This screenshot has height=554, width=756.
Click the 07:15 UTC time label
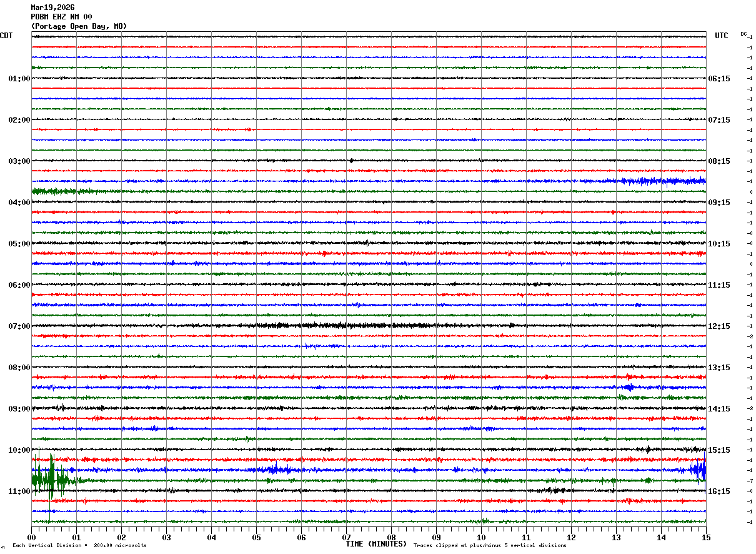coord(719,120)
